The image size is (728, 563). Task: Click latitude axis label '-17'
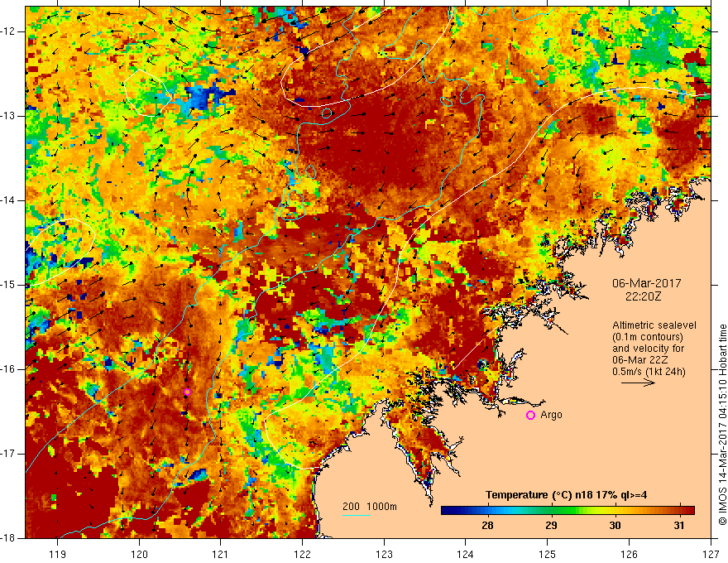[x=9, y=454]
